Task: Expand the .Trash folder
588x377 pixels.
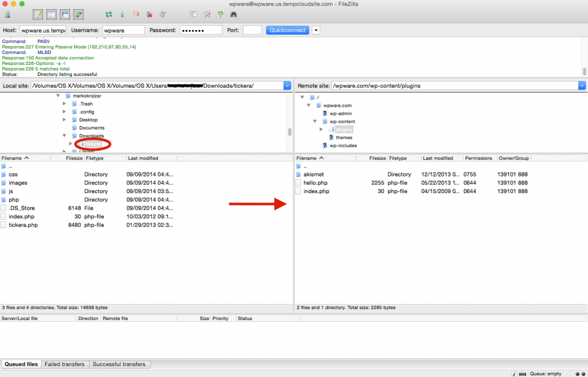Action: click(x=64, y=103)
